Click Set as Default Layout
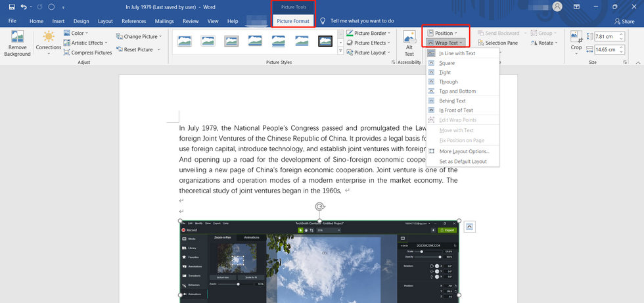Image resolution: width=644 pixels, height=303 pixels. point(463,161)
